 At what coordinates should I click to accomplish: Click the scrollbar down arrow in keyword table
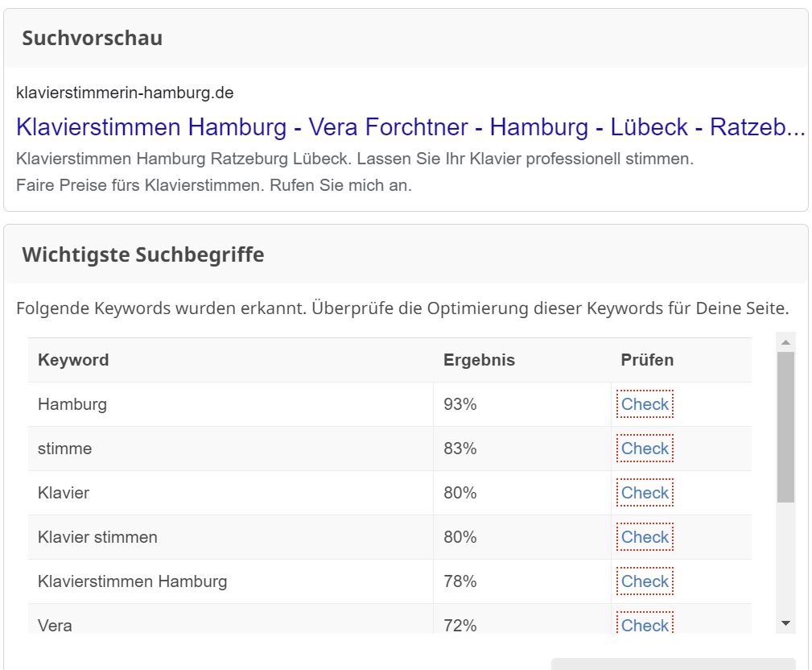(785, 623)
